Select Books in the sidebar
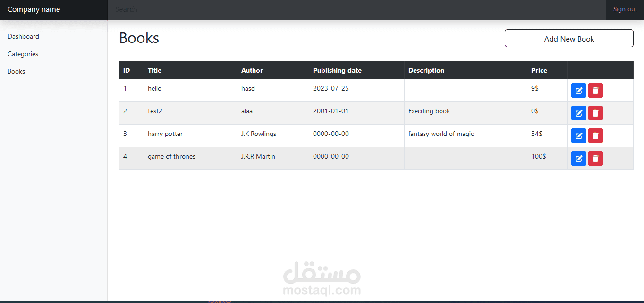 [17, 71]
